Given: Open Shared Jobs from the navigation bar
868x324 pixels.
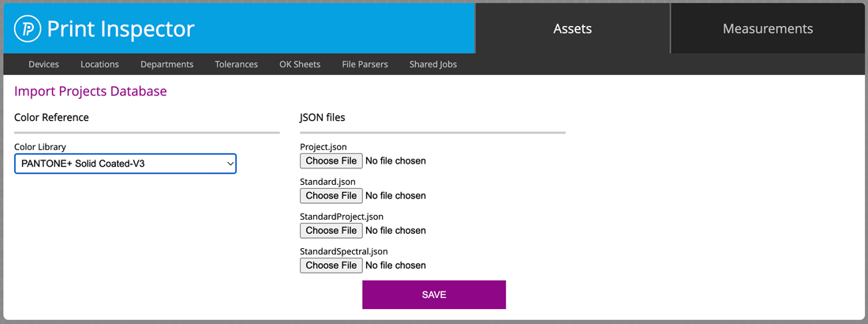Looking at the screenshot, I should click(433, 64).
